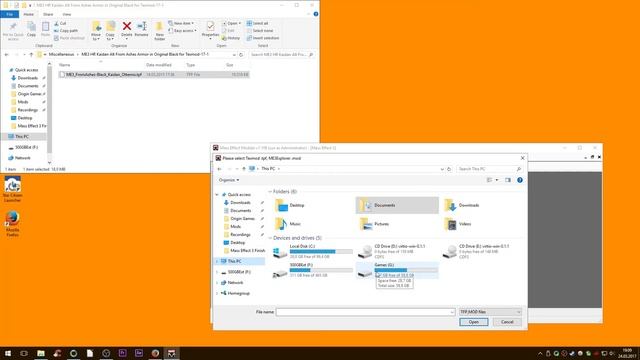Select This PC in File Explorer sidebar
The image size is (640, 360).
click(x=22, y=136)
